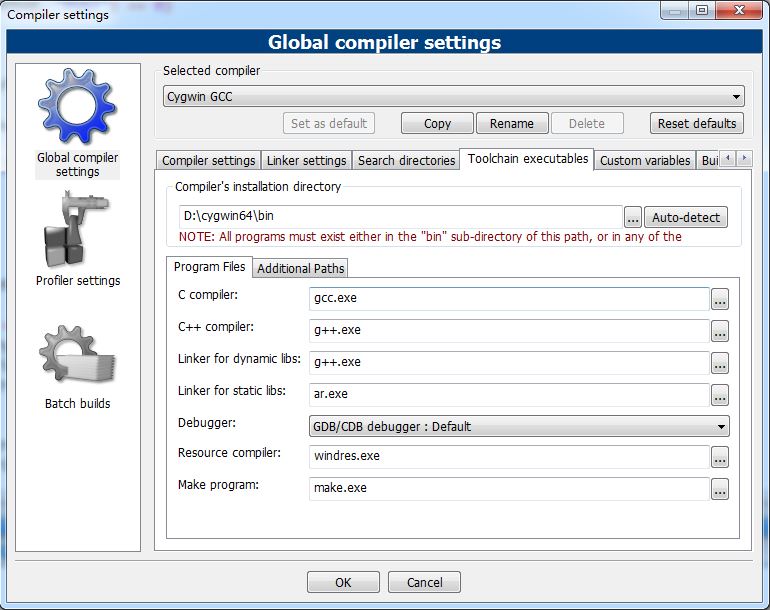The width and height of the screenshot is (770, 610).
Task: Dismiss dialog with the Cancel button
Action: coord(424,582)
